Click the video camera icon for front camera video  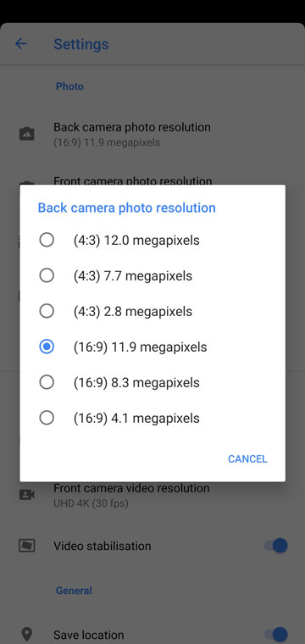pyautogui.click(x=26, y=495)
